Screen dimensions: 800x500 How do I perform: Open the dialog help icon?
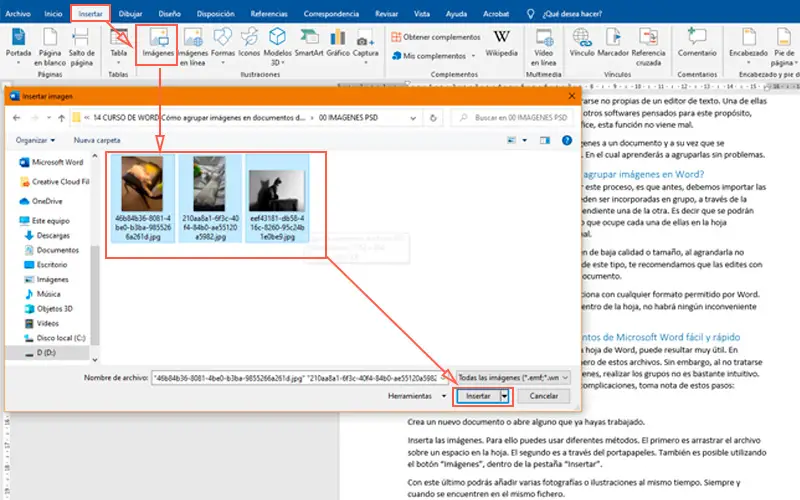(567, 140)
